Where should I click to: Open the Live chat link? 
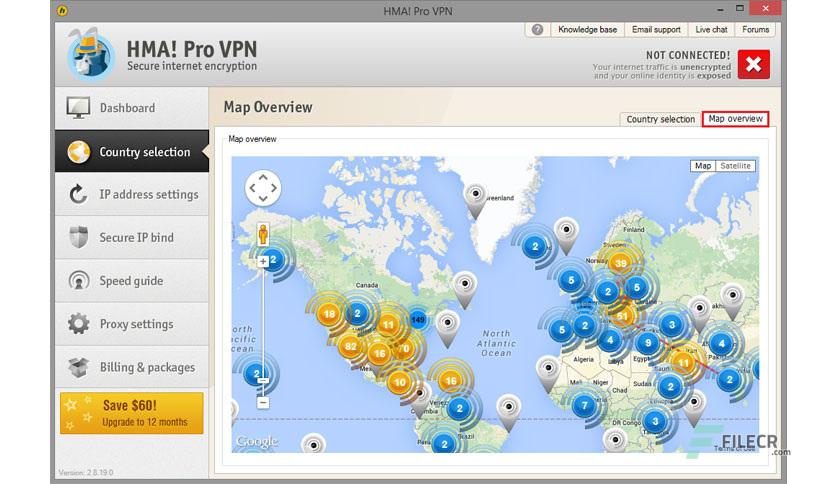711,30
